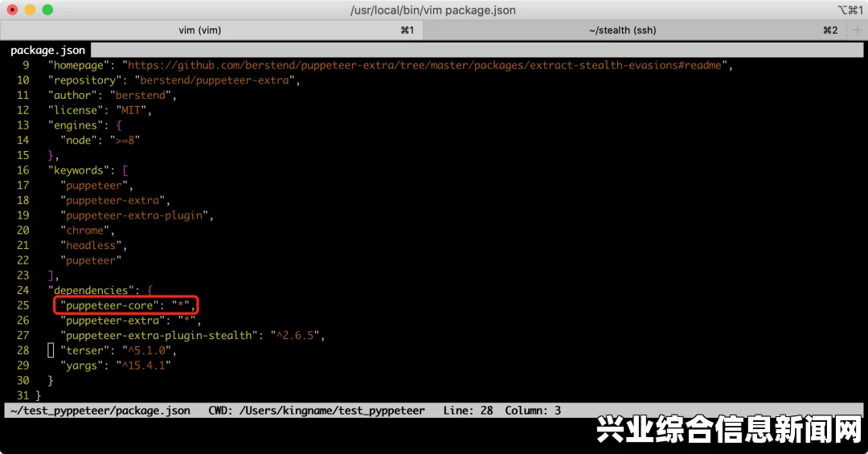868x454 pixels.
Task: Click the "^15.4.1" version value
Action: click(x=143, y=365)
